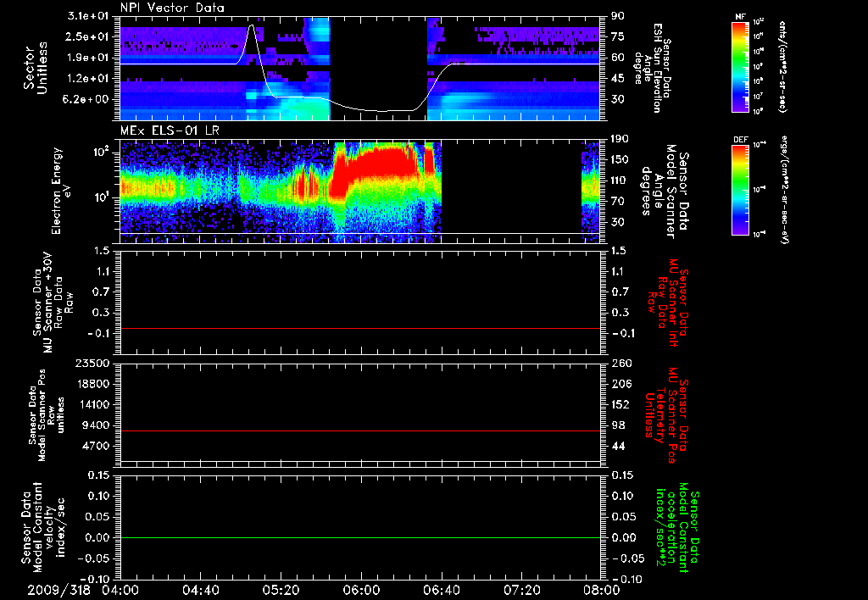Click the 'DEF' label above color bar
This screenshot has width=868, height=600.
[x=740, y=140]
